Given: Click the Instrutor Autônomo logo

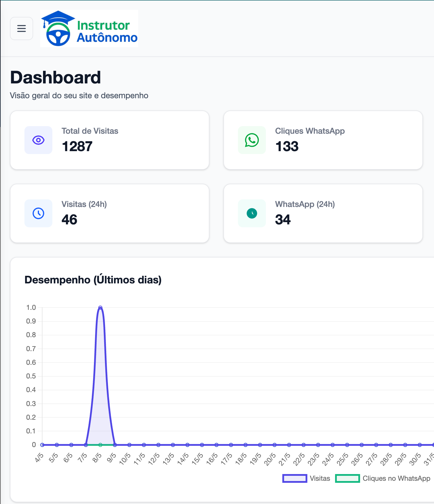Looking at the screenshot, I should tap(89, 28).
